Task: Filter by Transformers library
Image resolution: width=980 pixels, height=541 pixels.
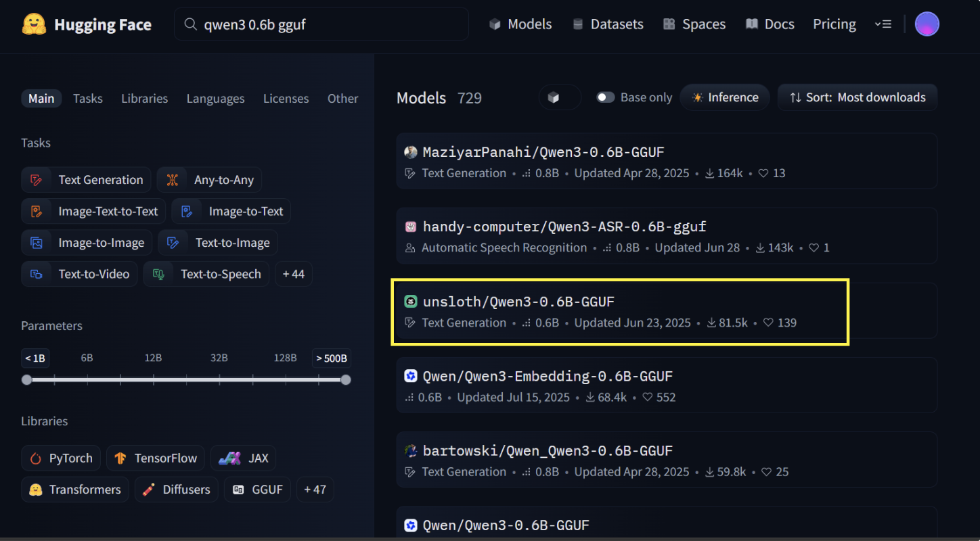Action: [75, 490]
